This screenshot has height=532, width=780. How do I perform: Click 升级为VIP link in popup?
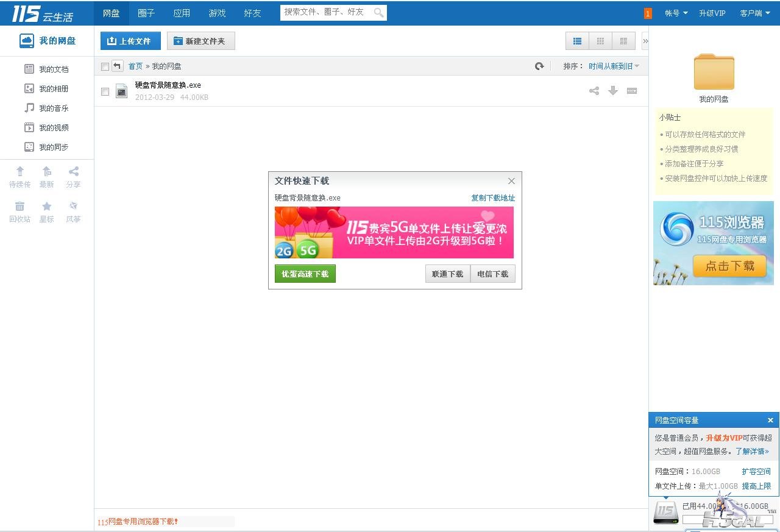pyautogui.click(x=724, y=438)
